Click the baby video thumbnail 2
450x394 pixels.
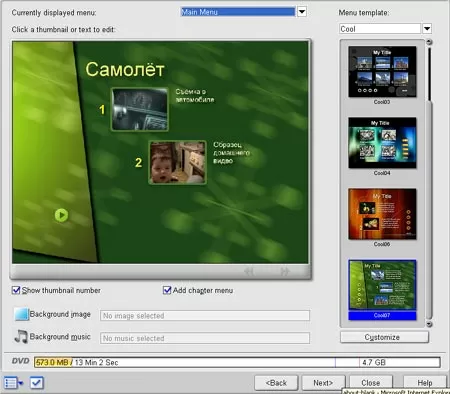pyautogui.click(x=177, y=162)
